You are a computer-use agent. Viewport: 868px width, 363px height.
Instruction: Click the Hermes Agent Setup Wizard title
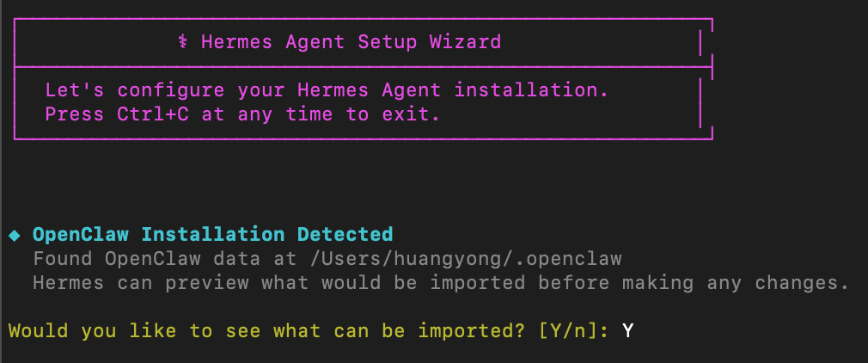click(x=351, y=42)
